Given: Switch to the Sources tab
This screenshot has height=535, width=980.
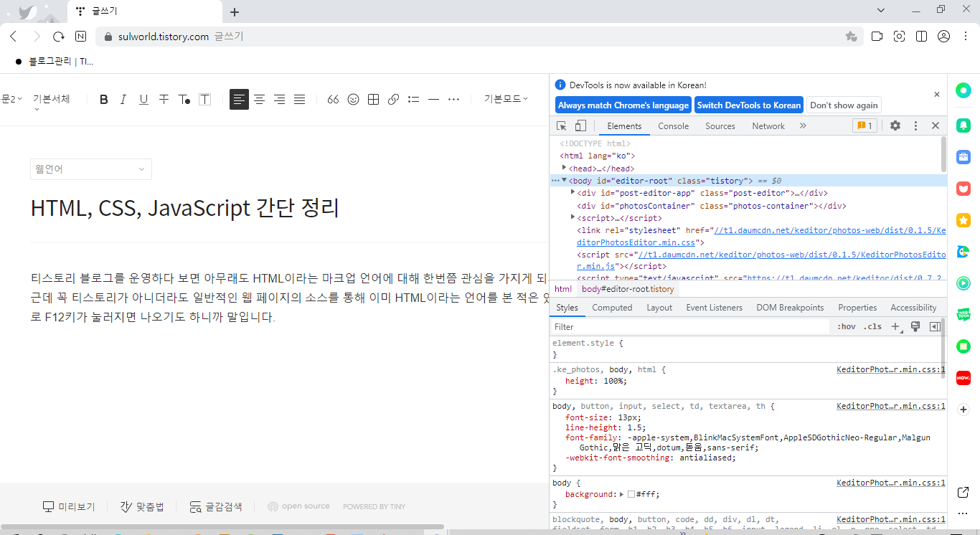Looking at the screenshot, I should tap(720, 126).
